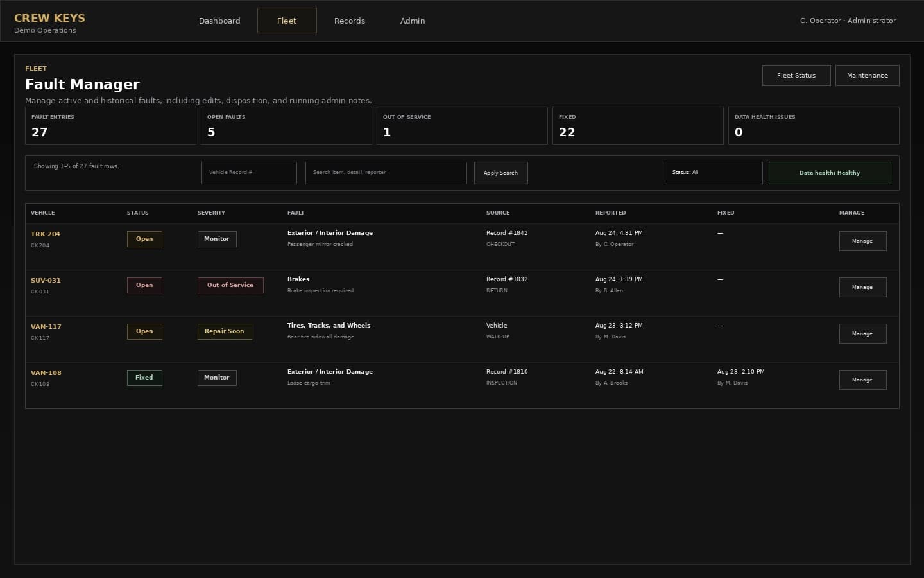
Task: Click Open status badge for VAN-117
Action: coord(144,331)
